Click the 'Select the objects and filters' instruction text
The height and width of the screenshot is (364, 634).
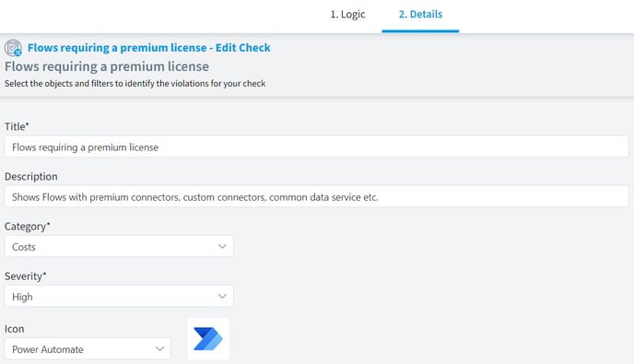coord(135,83)
